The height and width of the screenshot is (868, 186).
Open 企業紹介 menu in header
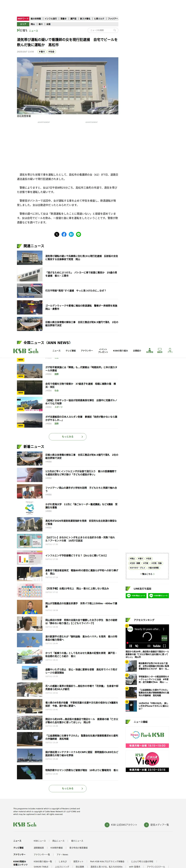tap(137, 351)
